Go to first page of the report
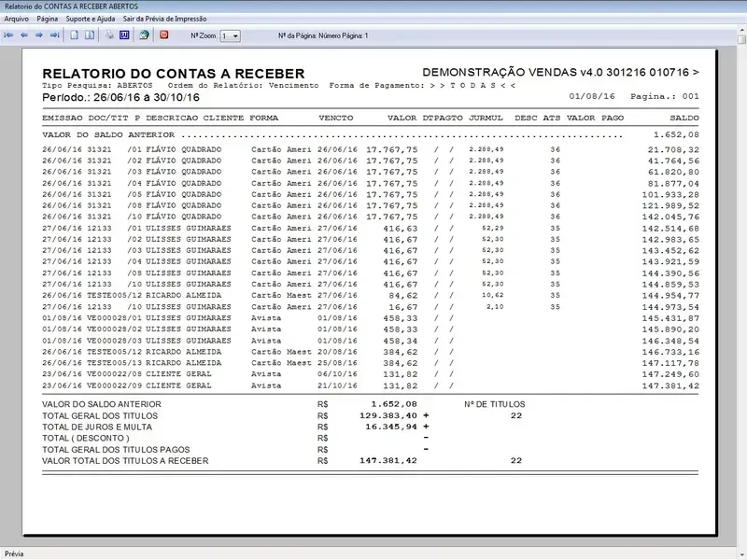Viewport: 747px width, 560px height. pos(9,35)
